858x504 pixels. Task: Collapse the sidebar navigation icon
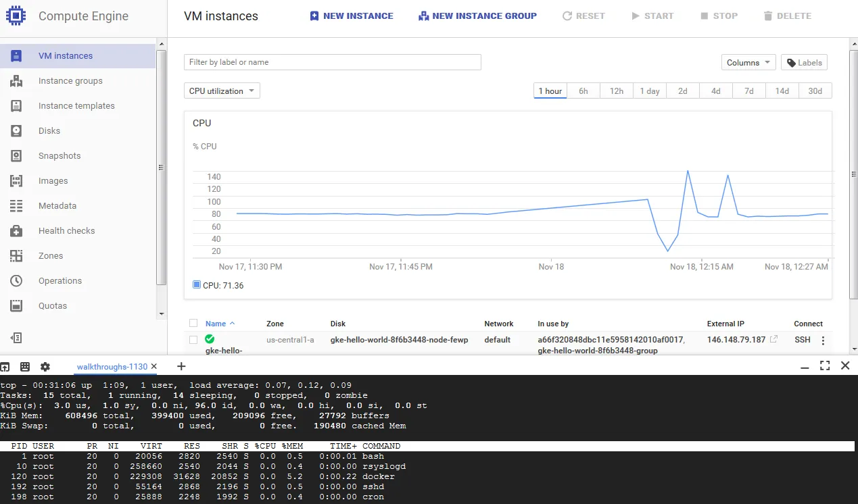(x=17, y=337)
